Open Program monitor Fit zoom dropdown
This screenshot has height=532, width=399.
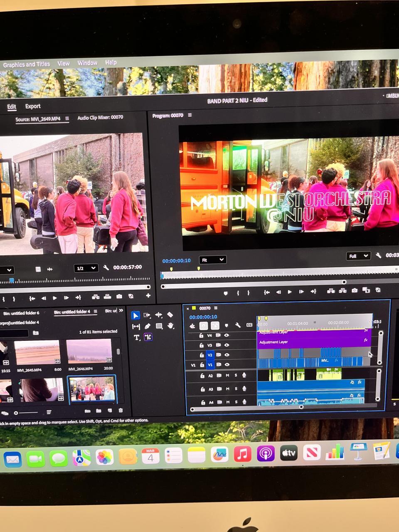(x=212, y=260)
